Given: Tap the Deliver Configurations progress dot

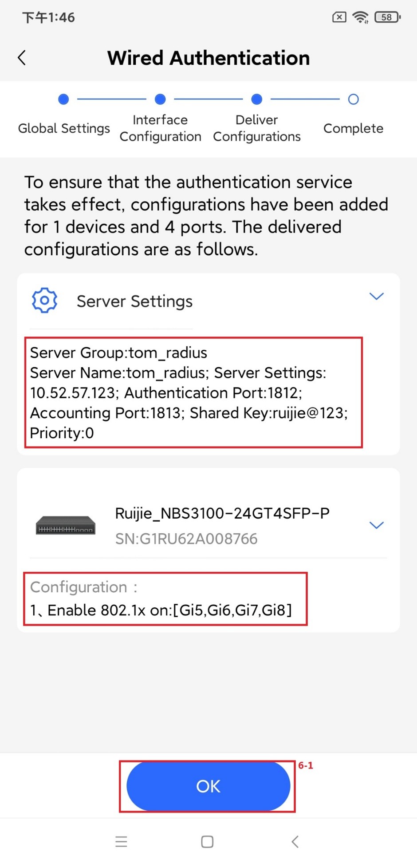Looking at the screenshot, I should click(x=256, y=99).
